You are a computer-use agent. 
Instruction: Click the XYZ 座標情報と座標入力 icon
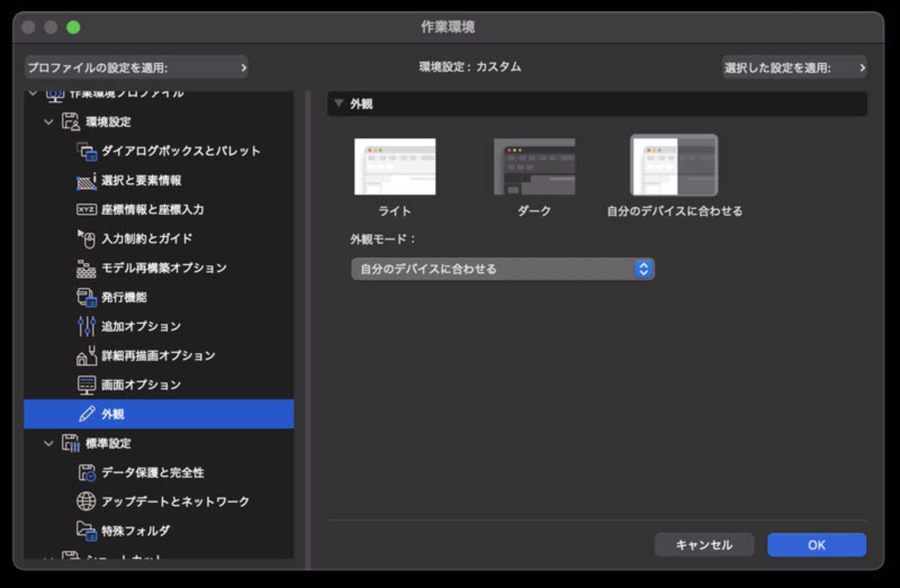[x=87, y=209]
